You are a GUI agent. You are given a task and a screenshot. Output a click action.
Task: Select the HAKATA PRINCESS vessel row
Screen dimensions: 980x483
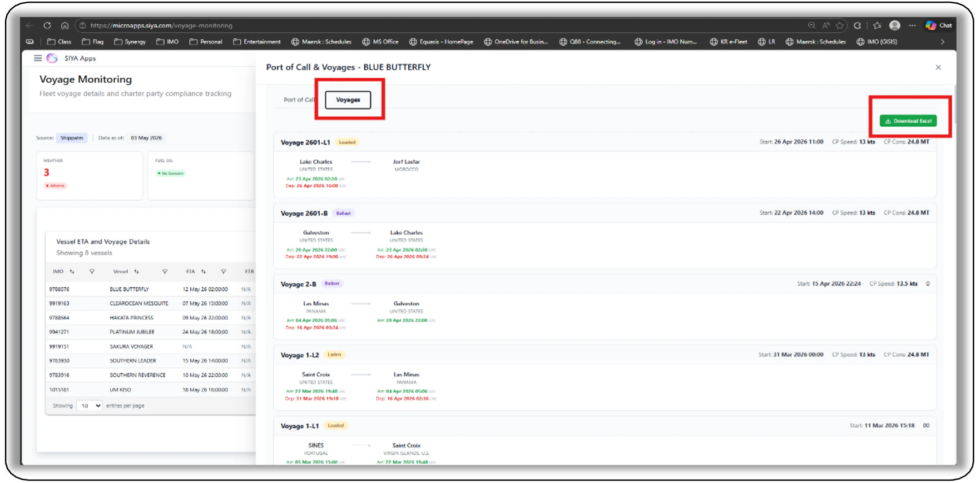pyautogui.click(x=151, y=318)
